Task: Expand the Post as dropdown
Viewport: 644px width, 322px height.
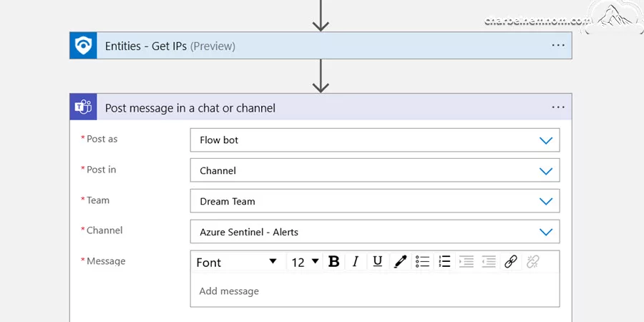Action: (x=374, y=140)
